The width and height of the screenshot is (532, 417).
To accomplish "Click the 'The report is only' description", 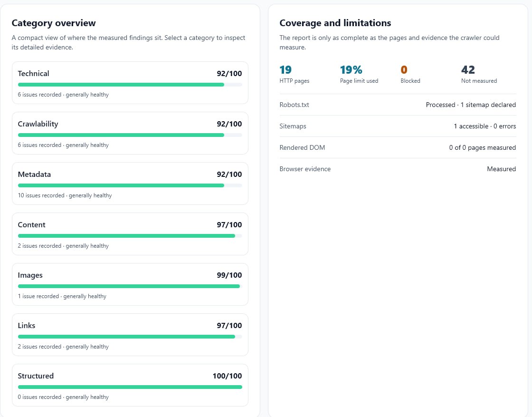I will tap(389, 42).
